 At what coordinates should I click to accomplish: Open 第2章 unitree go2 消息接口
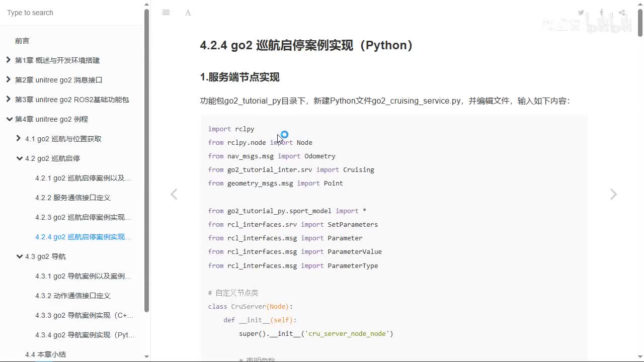click(x=59, y=80)
